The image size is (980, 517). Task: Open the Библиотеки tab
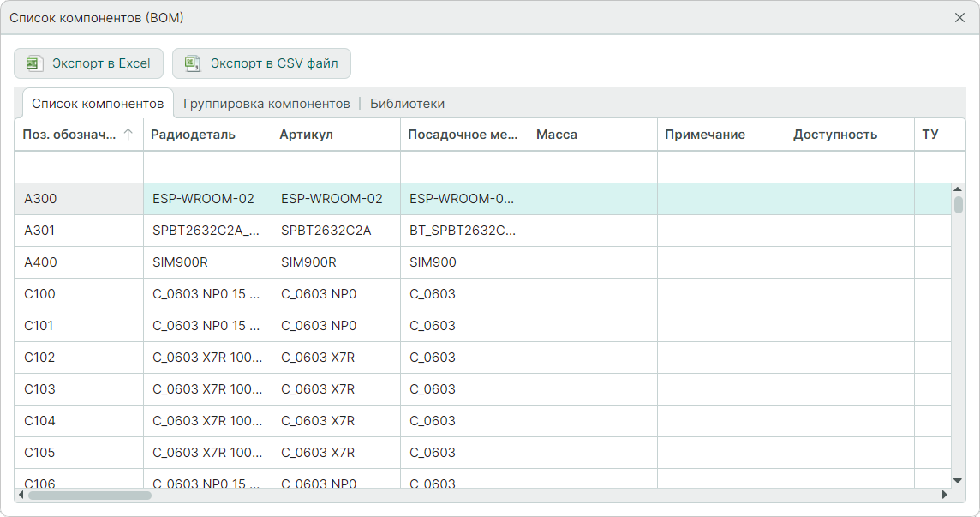pos(408,103)
